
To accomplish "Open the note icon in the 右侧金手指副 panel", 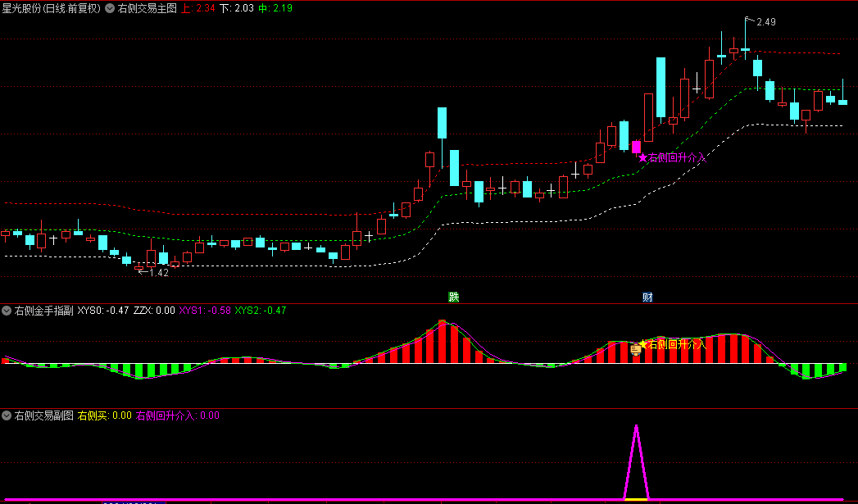I will (635, 350).
